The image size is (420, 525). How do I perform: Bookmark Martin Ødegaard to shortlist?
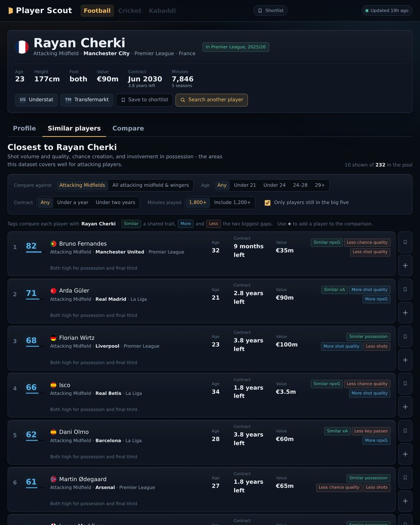tap(405, 478)
